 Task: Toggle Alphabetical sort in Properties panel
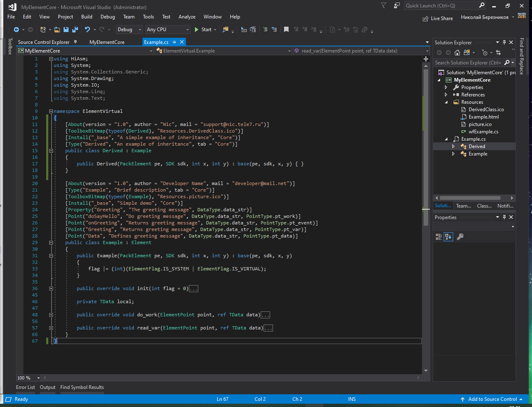coord(448,237)
